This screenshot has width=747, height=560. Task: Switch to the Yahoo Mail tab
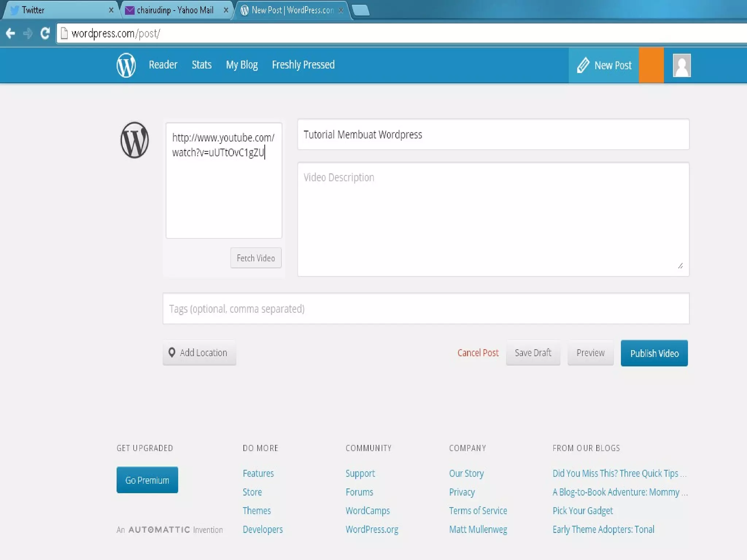pyautogui.click(x=175, y=10)
